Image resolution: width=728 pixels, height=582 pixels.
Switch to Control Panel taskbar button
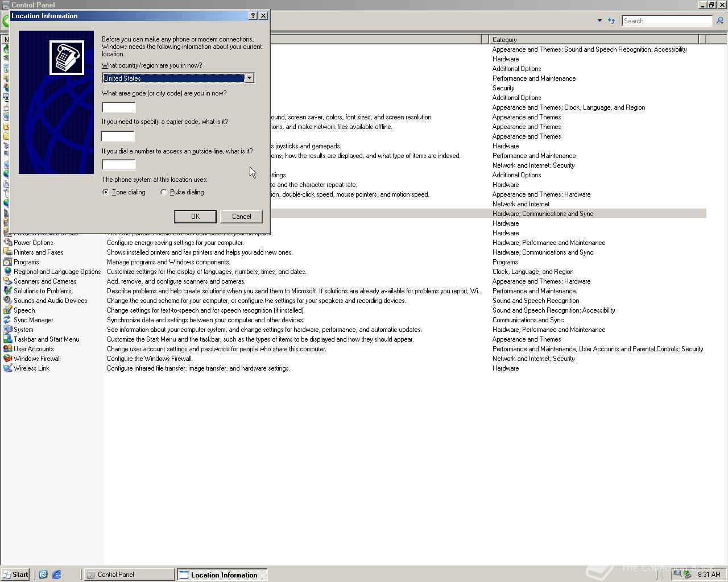130,575
